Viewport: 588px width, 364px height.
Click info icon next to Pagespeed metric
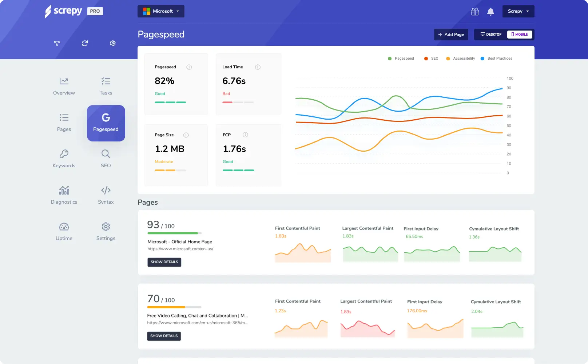pos(189,67)
